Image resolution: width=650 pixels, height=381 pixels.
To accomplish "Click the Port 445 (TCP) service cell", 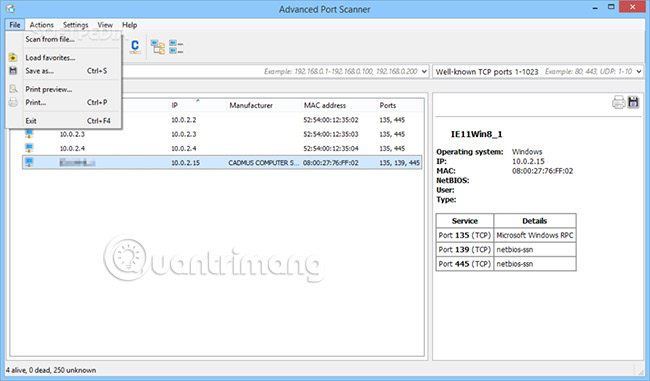I will click(465, 264).
